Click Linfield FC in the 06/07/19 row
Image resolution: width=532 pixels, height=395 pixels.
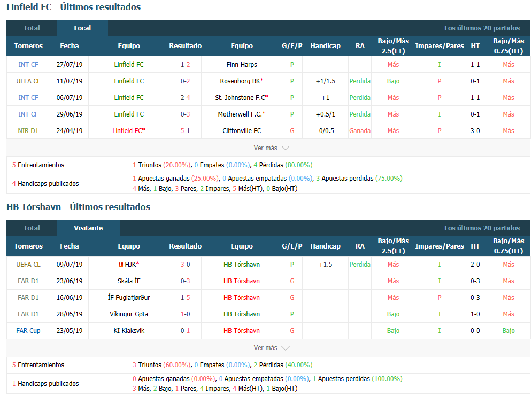click(129, 98)
